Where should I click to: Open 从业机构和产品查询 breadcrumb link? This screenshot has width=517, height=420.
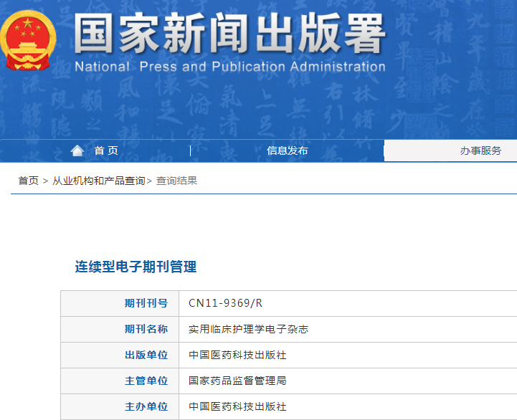click(98, 181)
